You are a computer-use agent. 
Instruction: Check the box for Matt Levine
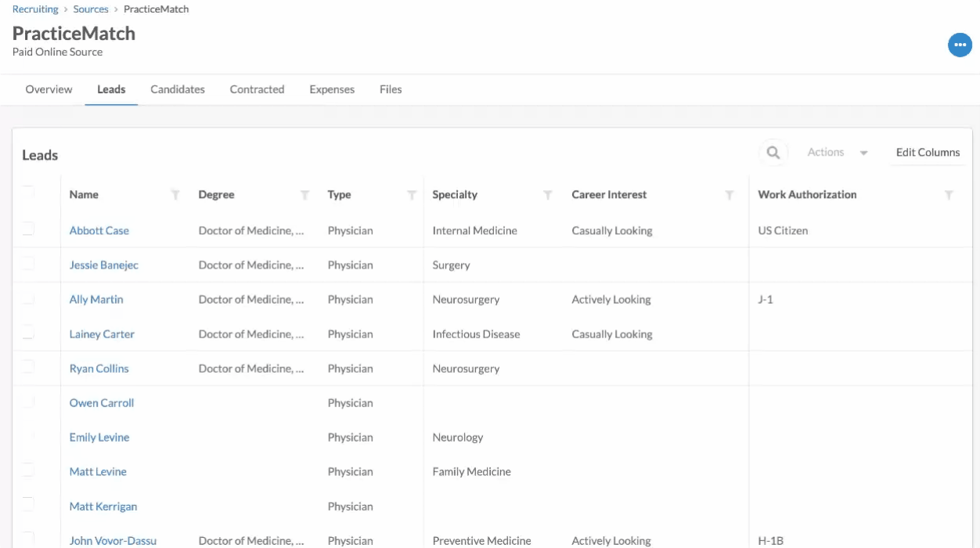28,470
